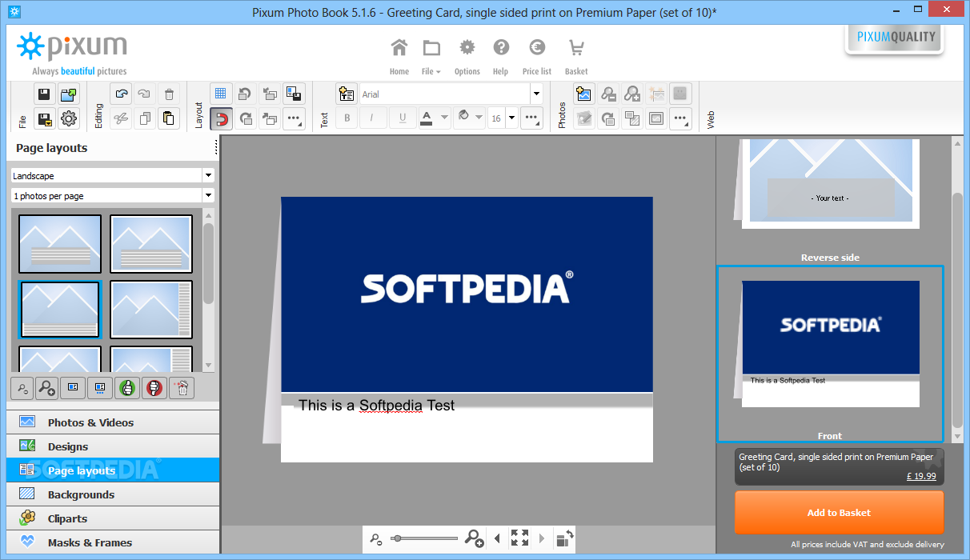Viewport: 970px width, 560px height.
Task: Select the layout with text lines on the right
Action: click(151, 310)
